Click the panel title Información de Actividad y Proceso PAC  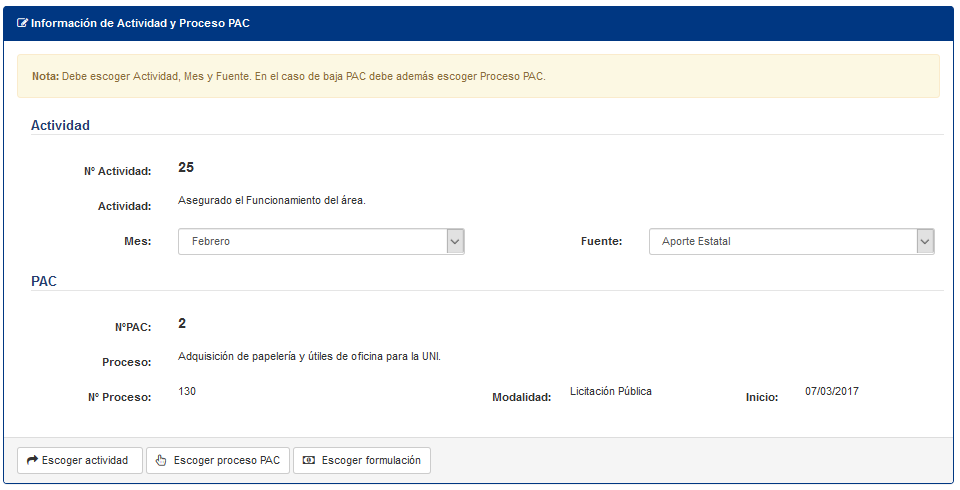(140, 23)
